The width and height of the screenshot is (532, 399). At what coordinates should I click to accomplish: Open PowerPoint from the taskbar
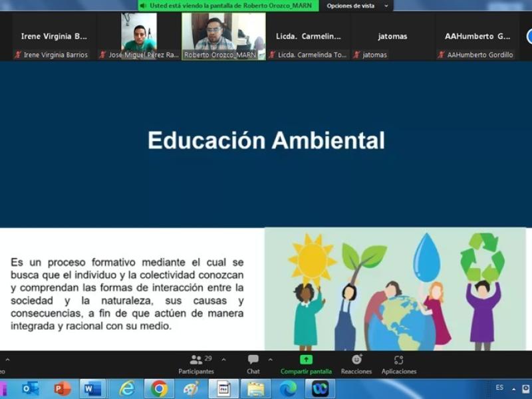(x=63, y=388)
